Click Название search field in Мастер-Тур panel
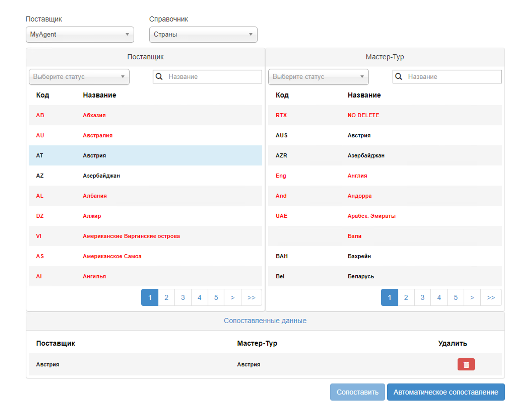Viewport: 532px width, 404px height. pyautogui.click(x=452, y=77)
